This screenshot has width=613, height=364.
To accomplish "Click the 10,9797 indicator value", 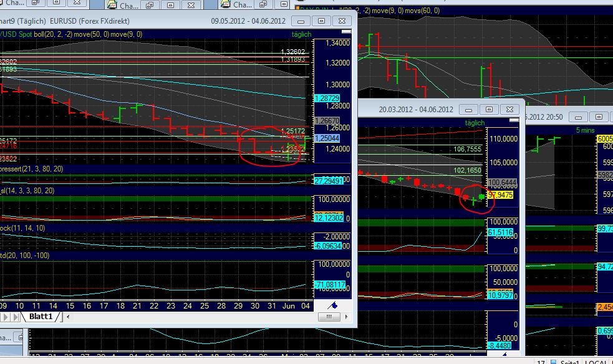I will pyautogui.click(x=500, y=295).
